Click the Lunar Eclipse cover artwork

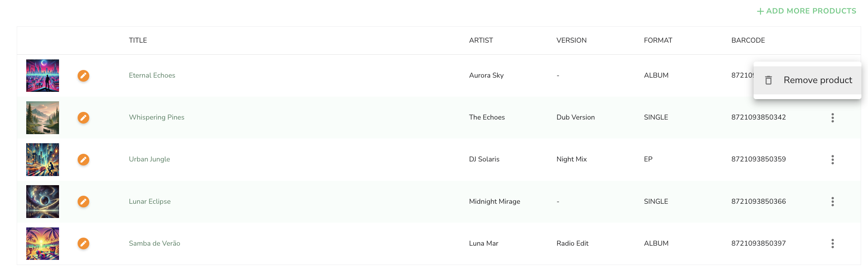(x=43, y=202)
